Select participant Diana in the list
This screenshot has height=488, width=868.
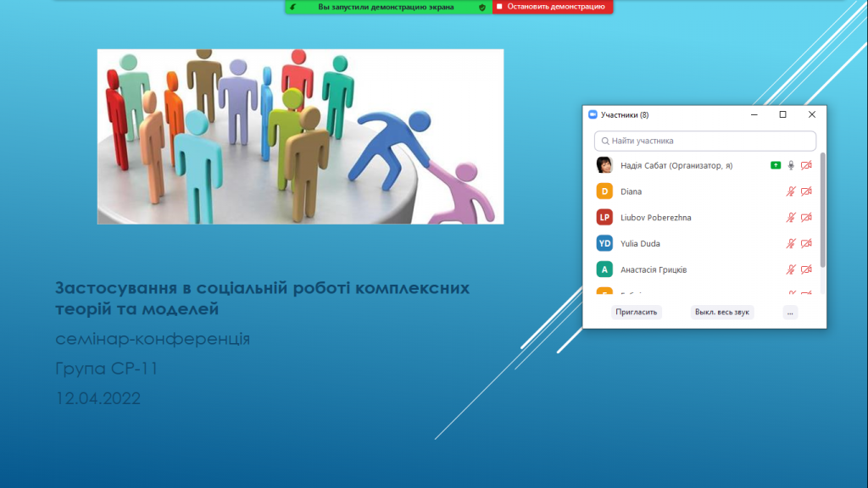click(x=632, y=191)
